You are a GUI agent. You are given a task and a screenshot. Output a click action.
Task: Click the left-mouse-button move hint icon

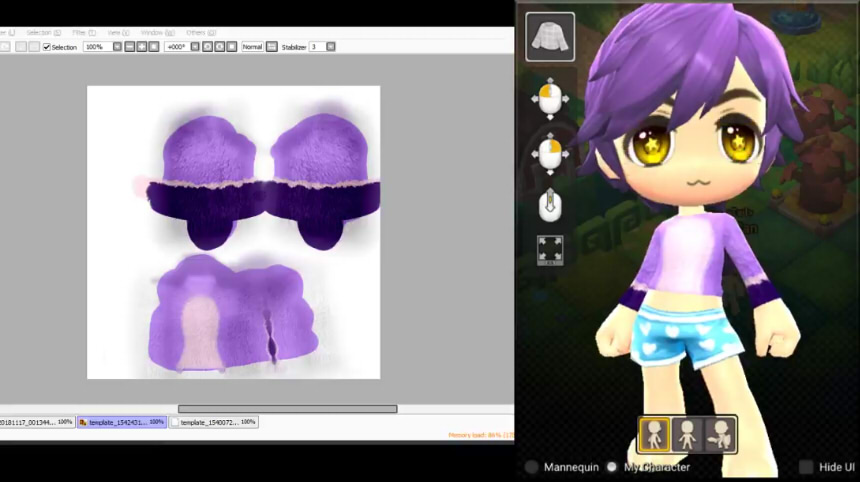tap(548, 100)
